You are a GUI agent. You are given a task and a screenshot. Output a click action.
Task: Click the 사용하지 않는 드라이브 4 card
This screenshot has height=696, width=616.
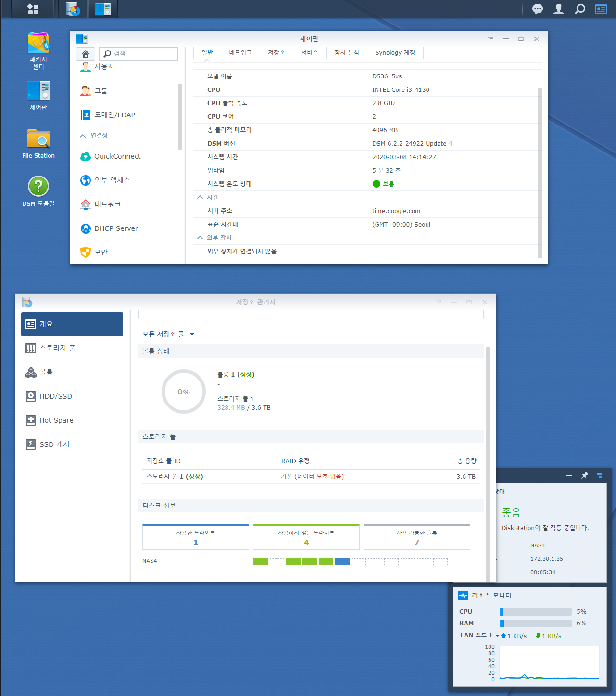306,537
